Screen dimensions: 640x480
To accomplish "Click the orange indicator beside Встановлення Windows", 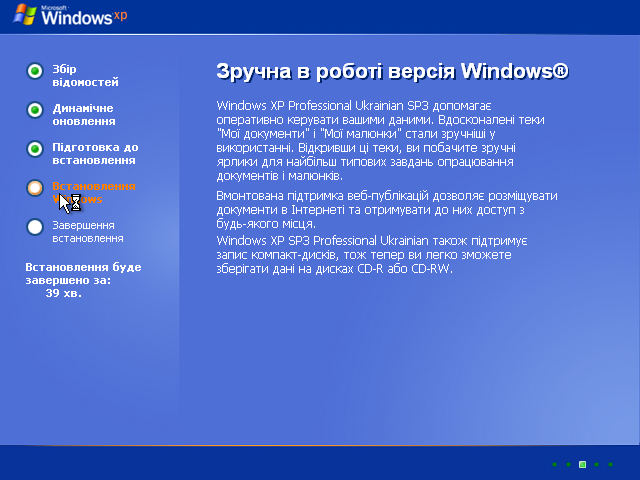I will click(x=35, y=188).
